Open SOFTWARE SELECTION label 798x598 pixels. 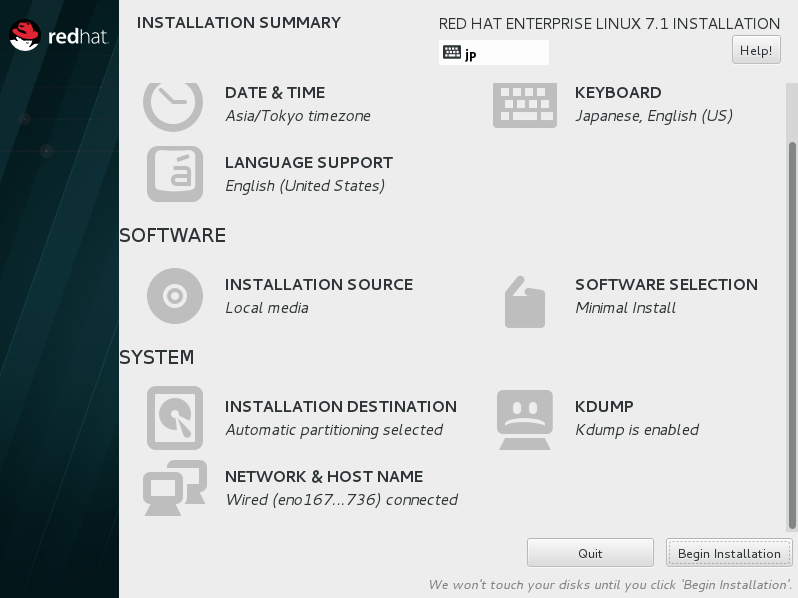(666, 284)
